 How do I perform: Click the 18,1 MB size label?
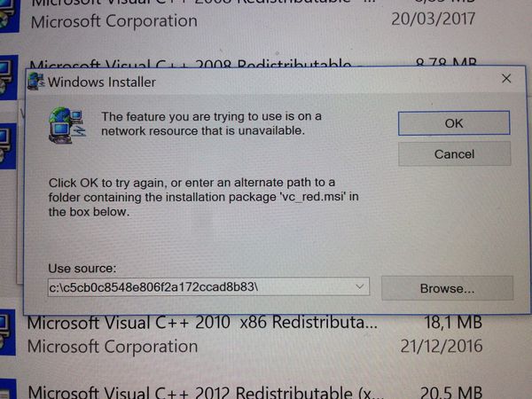pos(453,322)
